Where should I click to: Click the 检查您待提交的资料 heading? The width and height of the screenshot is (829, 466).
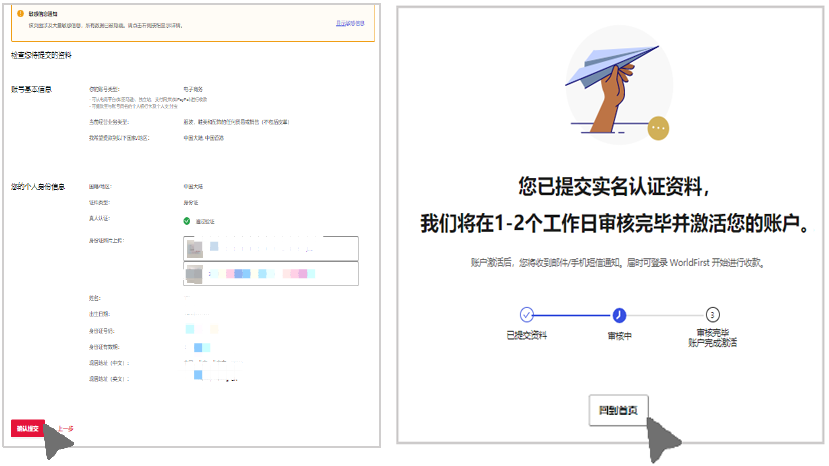coord(41,55)
